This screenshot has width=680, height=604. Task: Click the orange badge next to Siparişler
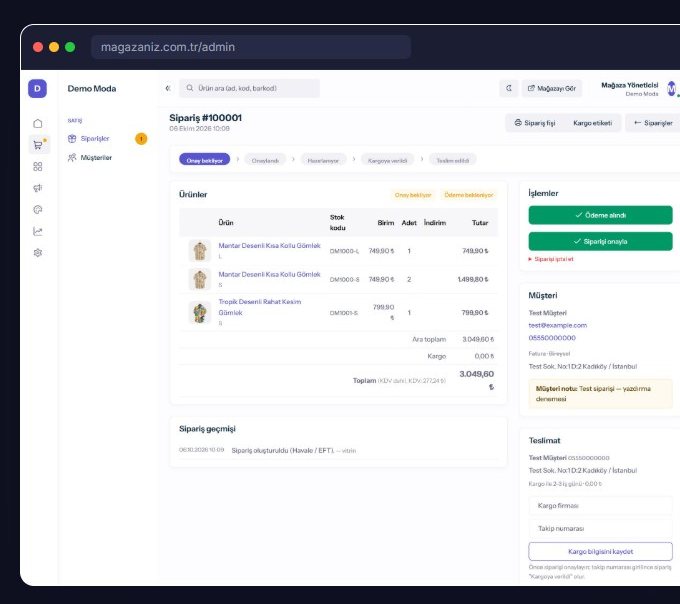coord(141,139)
